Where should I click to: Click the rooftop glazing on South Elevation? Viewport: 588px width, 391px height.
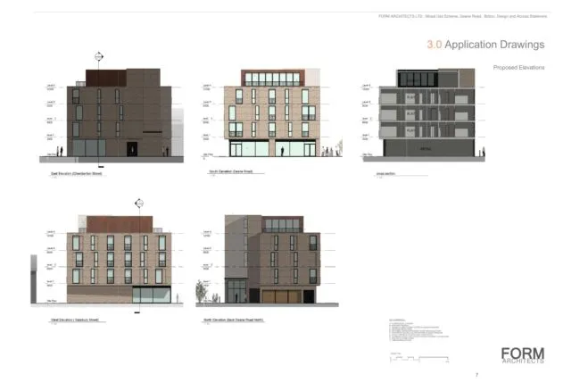coord(272,79)
